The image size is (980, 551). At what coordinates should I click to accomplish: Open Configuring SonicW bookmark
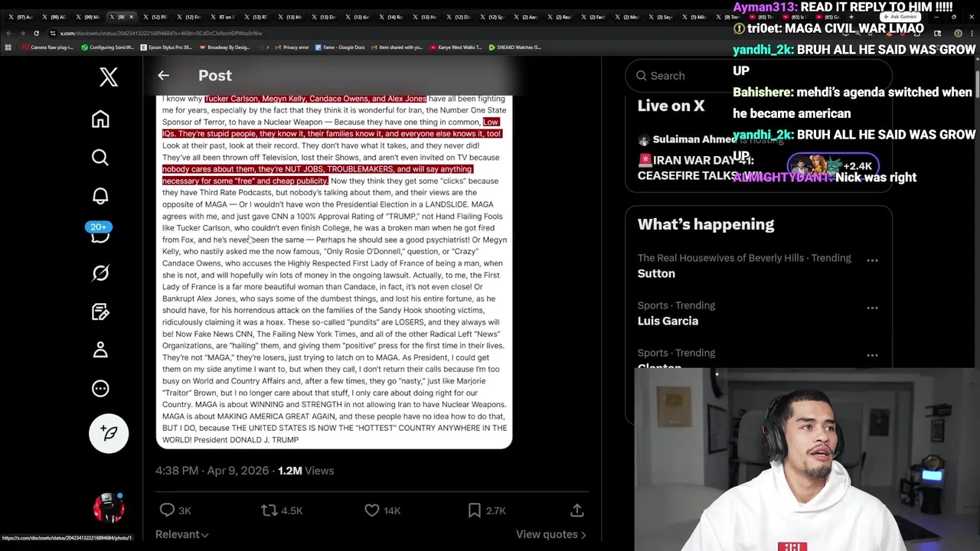[x=107, y=47]
